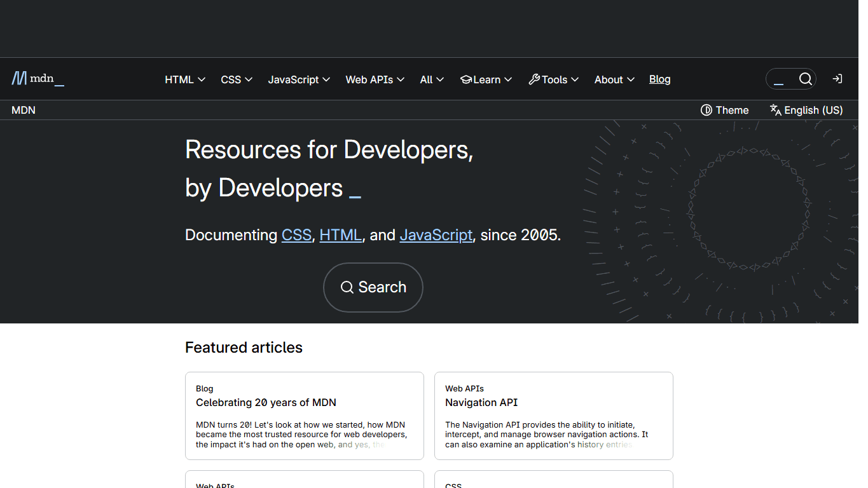
Task: Go to the Blog link in navigation
Action: (659, 79)
